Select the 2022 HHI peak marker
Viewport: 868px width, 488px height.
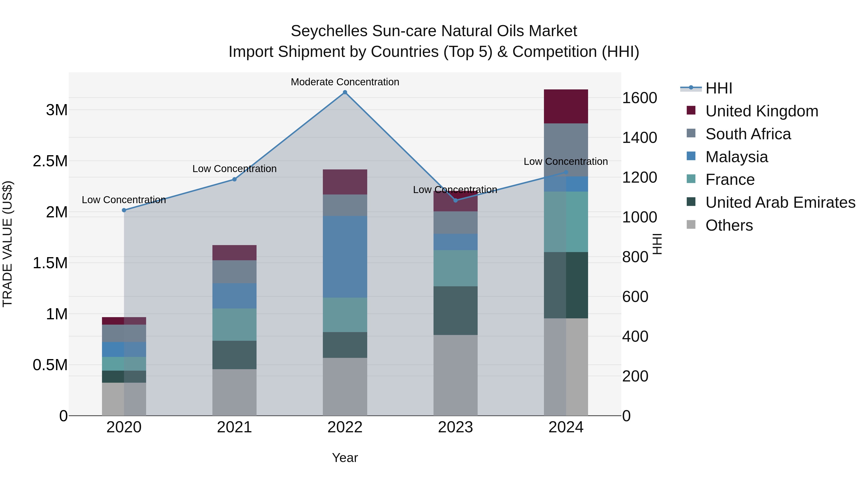[345, 92]
